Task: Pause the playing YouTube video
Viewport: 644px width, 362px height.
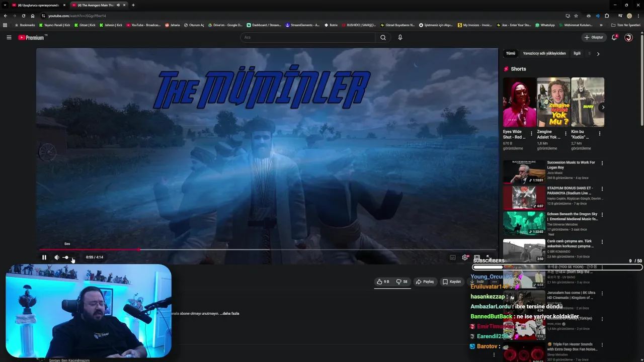Action: [44, 257]
